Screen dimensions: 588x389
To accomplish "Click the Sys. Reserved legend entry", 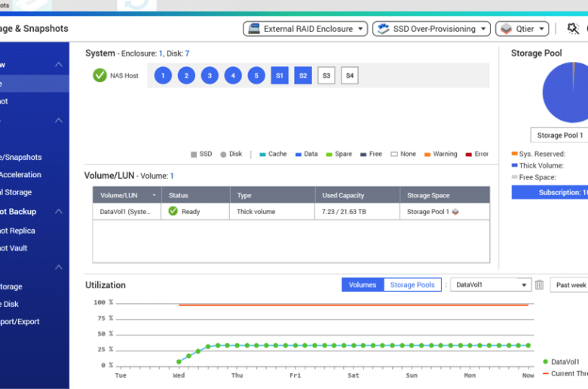I will point(538,154).
